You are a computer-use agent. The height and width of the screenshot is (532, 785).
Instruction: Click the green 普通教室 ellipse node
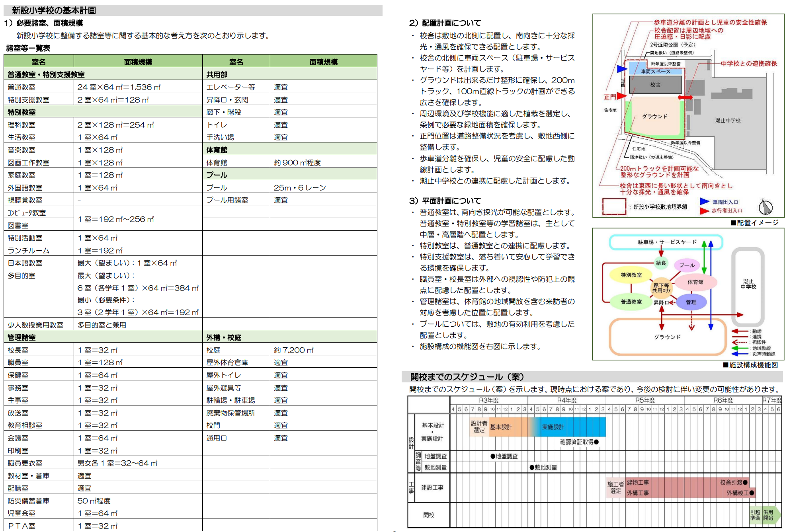coord(631,302)
